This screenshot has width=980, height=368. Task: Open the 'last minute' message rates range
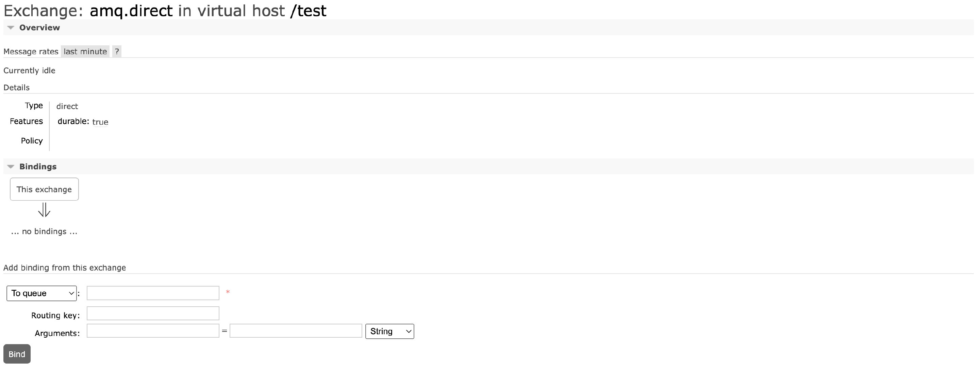click(85, 51)
